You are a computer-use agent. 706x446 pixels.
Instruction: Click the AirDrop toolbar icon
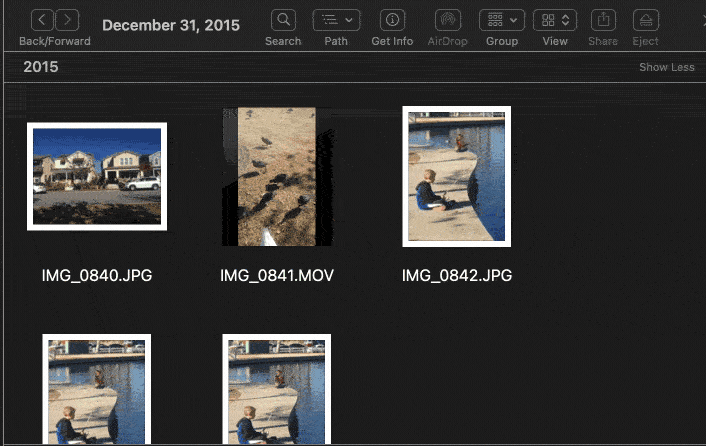pos(448,20)
